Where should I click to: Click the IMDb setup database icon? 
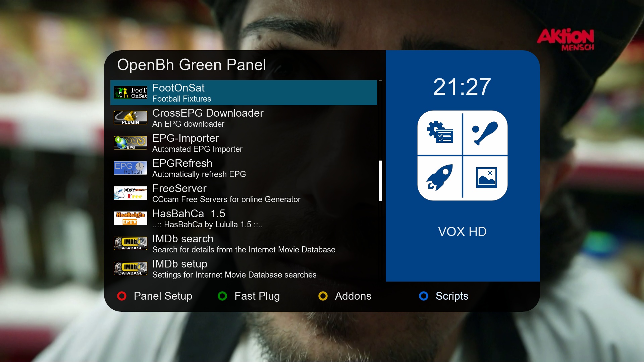130,268
